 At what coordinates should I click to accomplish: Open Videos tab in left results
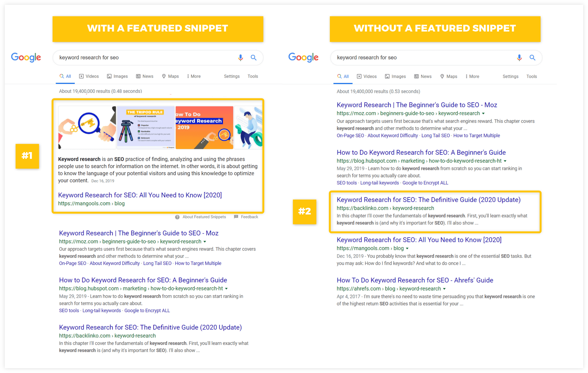(x=89, y=76)
